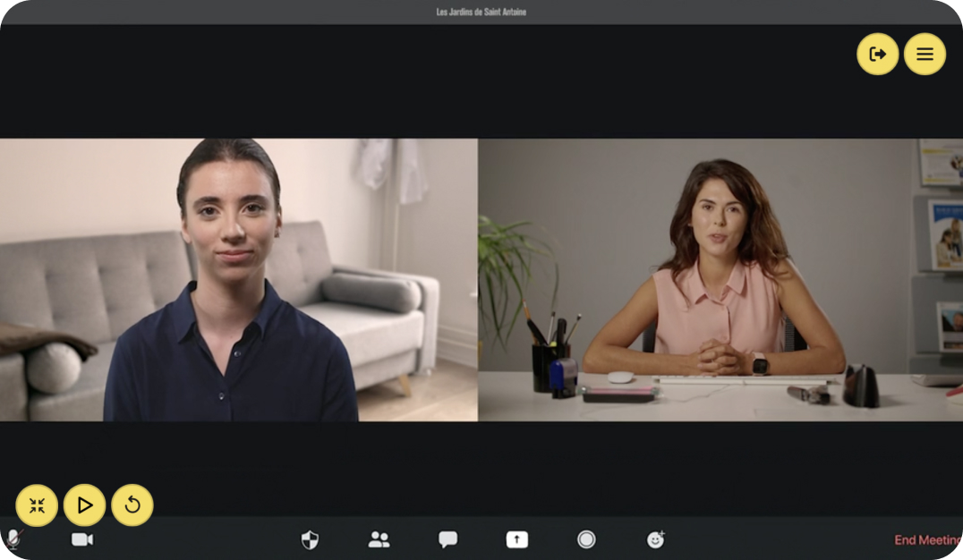Open the Reactions smiley icon
This screenshot has height=560, width=963.
click(656, 539)
